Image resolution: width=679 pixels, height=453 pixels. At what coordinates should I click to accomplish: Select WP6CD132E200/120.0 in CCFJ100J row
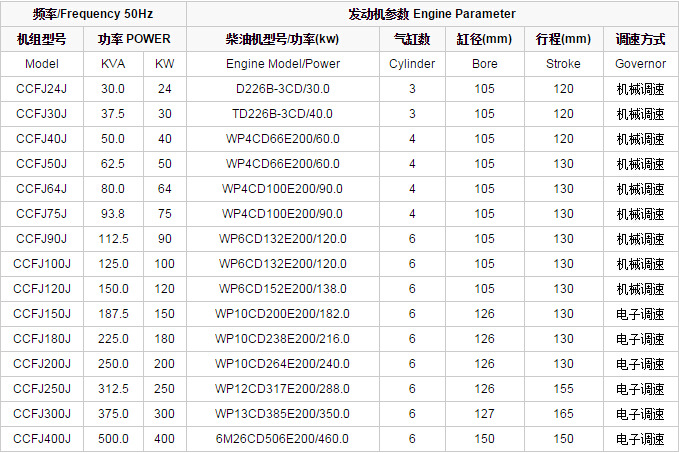(x=283, y=264)
